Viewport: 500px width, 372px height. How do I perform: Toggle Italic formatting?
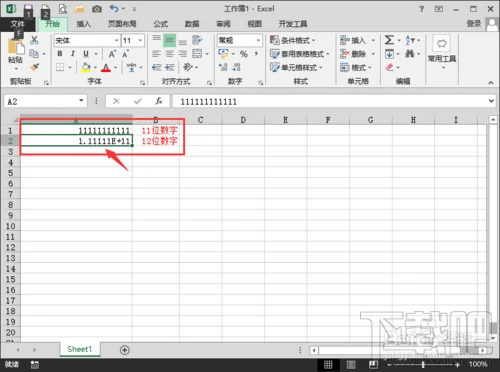73,54
